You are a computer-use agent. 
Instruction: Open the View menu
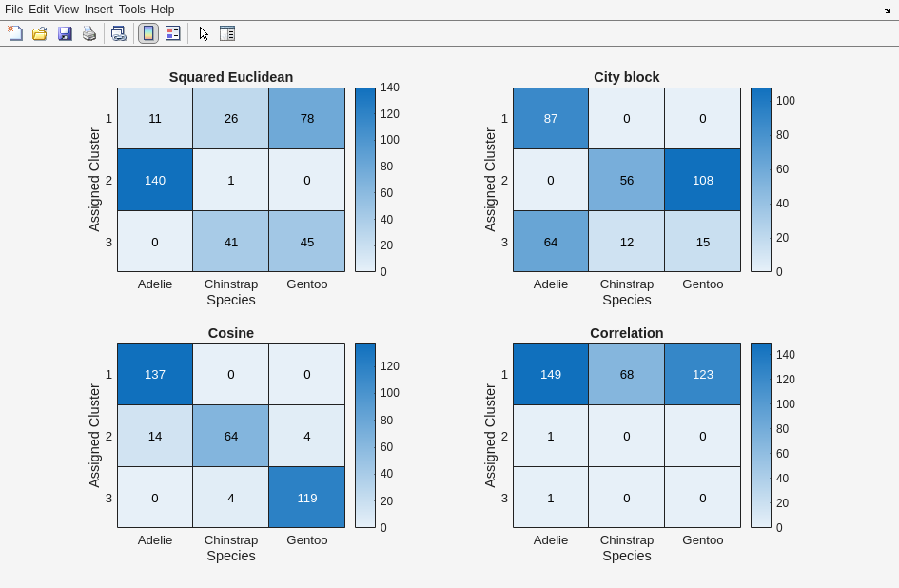66,10
